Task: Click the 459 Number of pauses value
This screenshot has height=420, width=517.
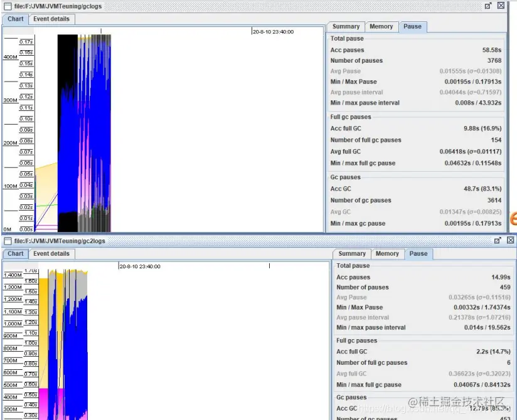Action: point(505,287)
